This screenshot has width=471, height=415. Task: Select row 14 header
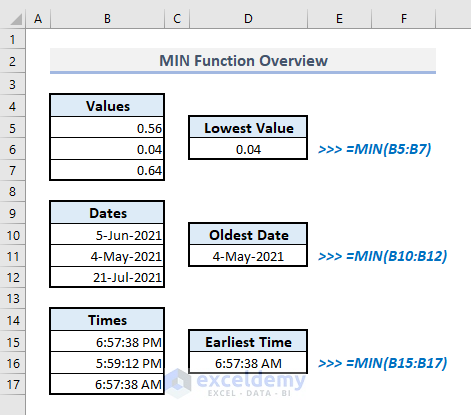[13, 320]
